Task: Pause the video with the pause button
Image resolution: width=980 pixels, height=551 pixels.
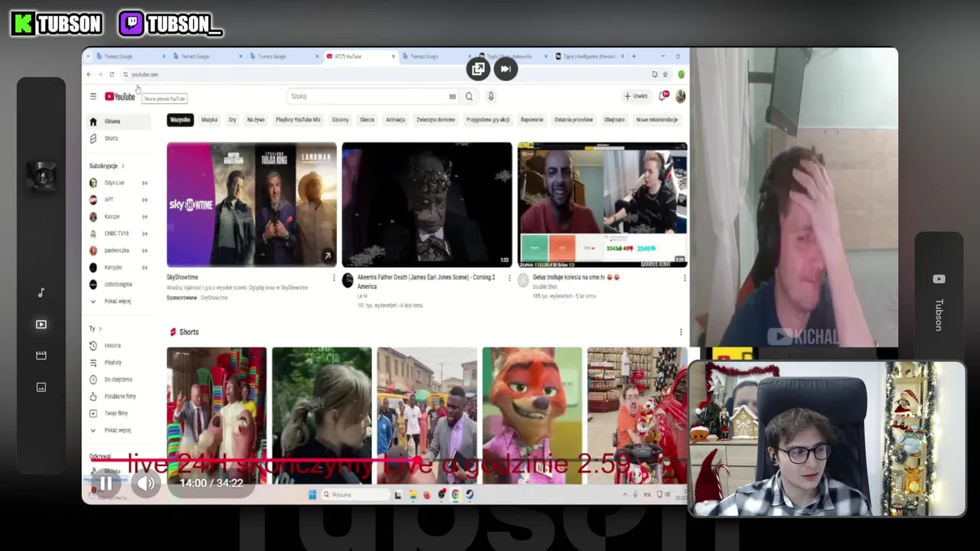Action: coord(106,483)
